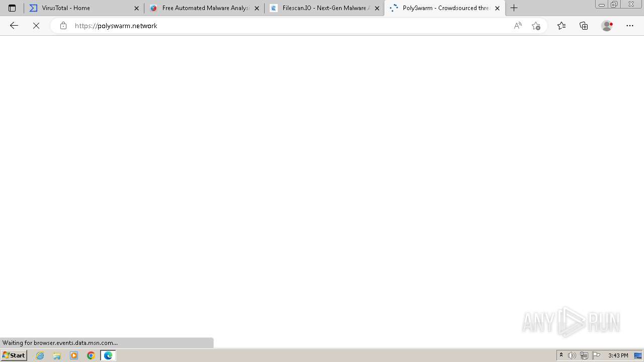Screen dimensions: 644x362
Task: Open File Explorer from taskbar
Action: click(x=57, y=355)
